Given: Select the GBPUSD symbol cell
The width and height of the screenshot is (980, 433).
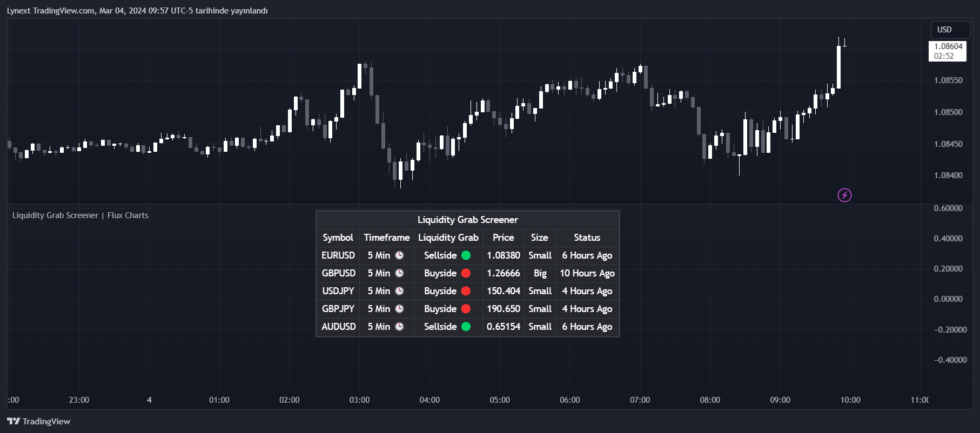Looking at the screenshot, I should pyautogui.click(x=339, y=273).
